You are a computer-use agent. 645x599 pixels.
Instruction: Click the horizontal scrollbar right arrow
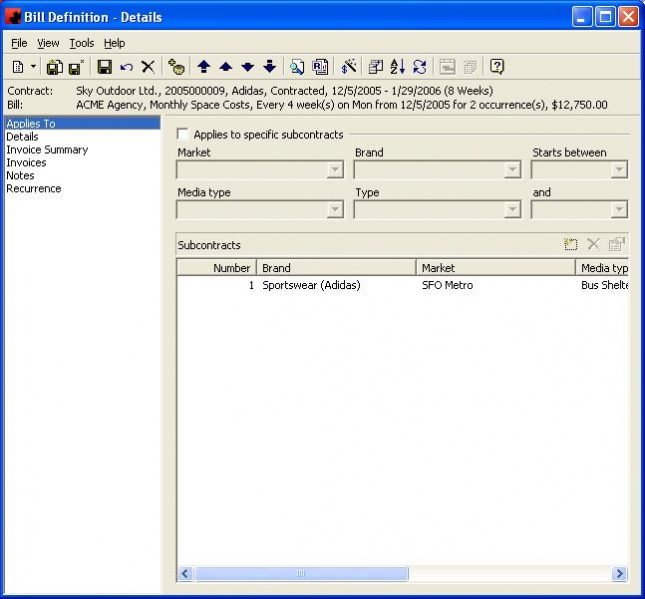pyautogui.click(x=619, y=574)
